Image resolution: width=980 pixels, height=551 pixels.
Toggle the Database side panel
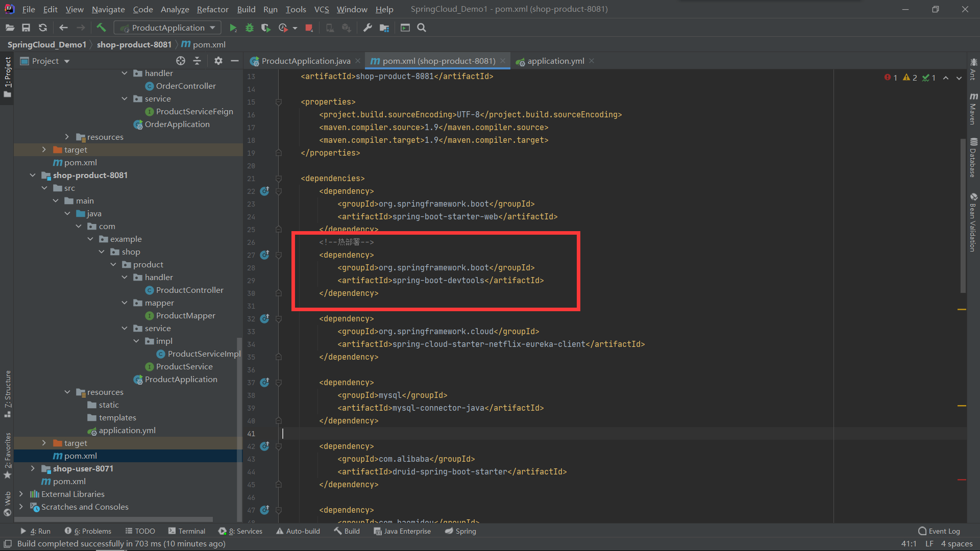[x=973, y=158]
